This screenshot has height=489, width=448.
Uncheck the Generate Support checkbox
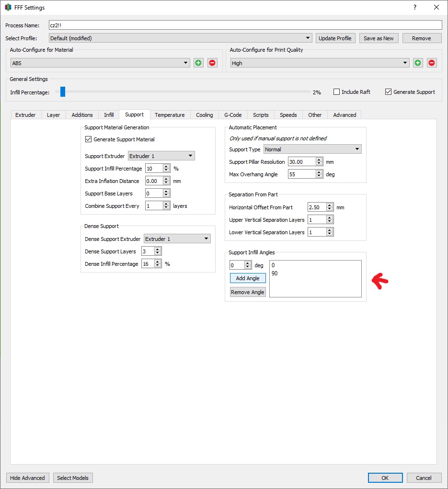point(388,91)
